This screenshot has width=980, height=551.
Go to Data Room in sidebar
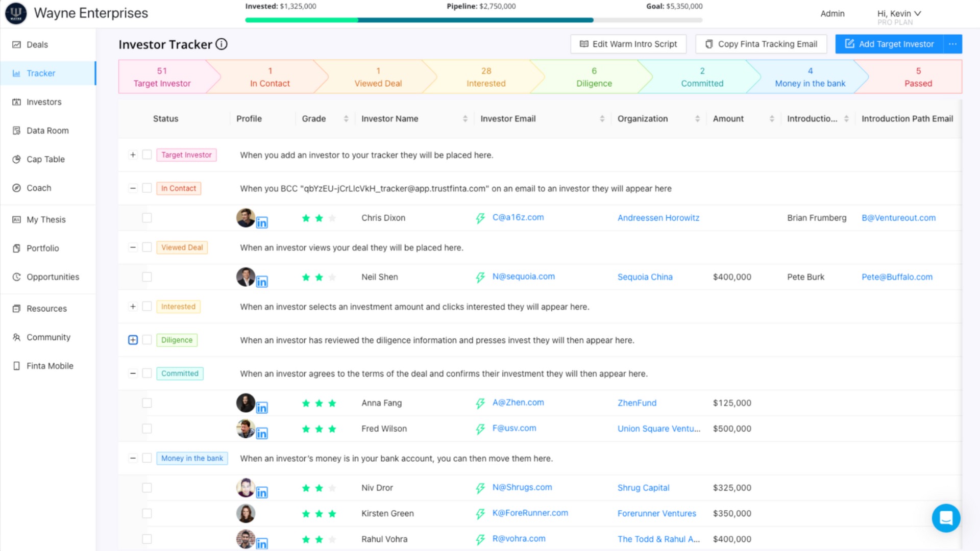pyautogui.click(x=47, y=131)
